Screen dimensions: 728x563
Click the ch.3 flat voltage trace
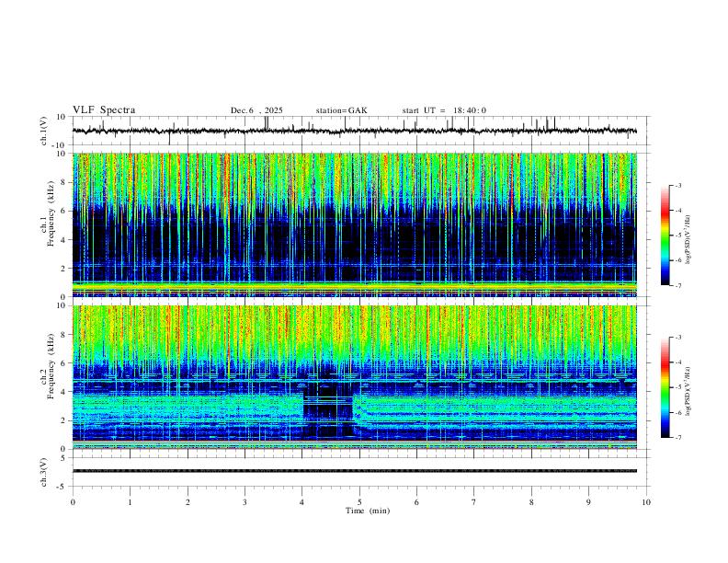[x=355, y=471]
